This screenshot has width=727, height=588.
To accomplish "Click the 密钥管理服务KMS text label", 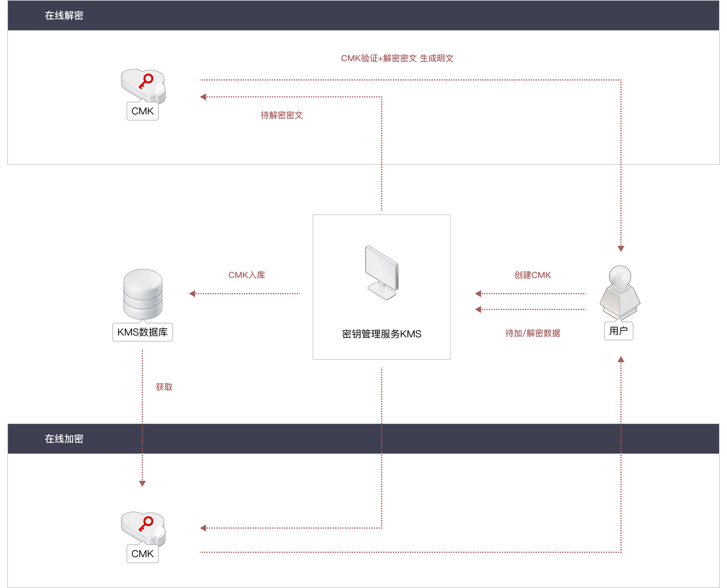I will pos(381,334).
